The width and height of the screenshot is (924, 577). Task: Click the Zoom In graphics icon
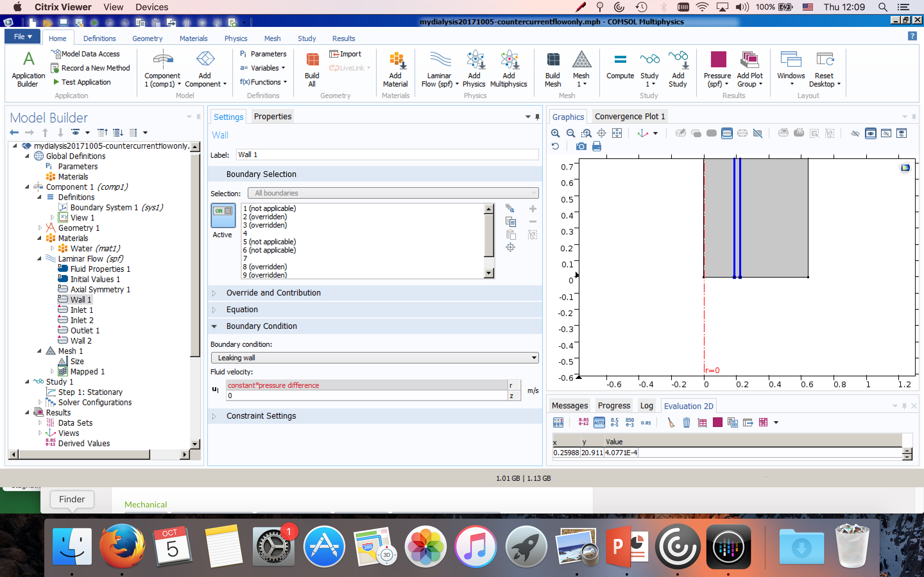pos(555,133)
